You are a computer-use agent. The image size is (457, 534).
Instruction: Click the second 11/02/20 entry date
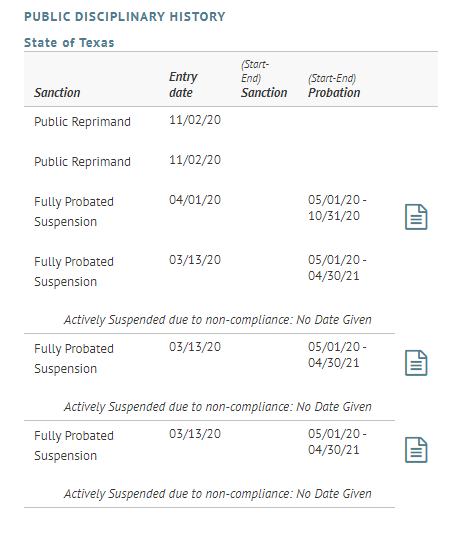click(x=195, y=160)
